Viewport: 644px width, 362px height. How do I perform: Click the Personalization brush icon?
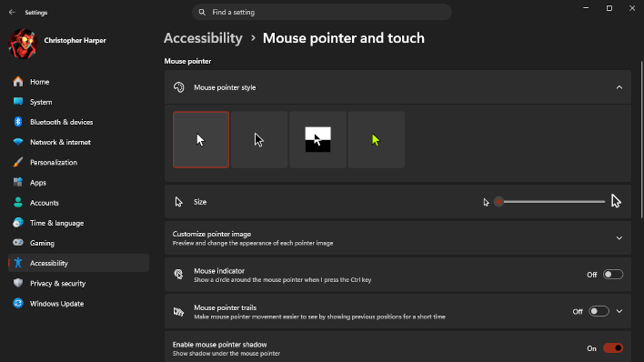click(18, 162)
